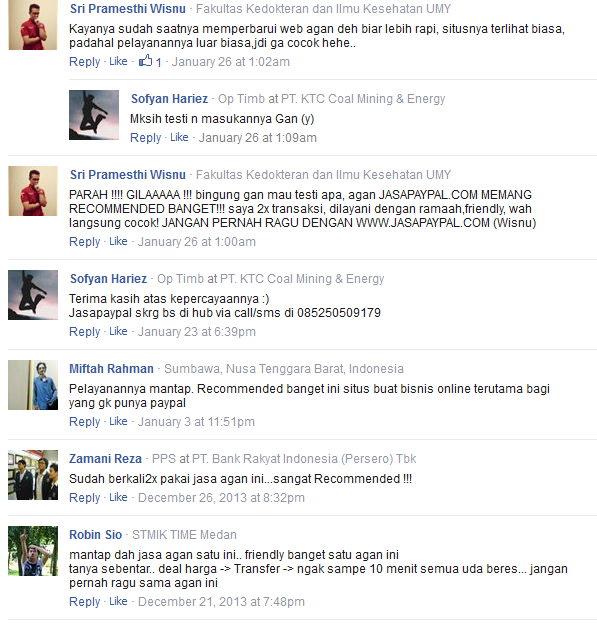597x627 pixels.
Task: Open Sofyan Hariez's jumping silhouette avatar in reply
Action: click(x=94, y=115)
